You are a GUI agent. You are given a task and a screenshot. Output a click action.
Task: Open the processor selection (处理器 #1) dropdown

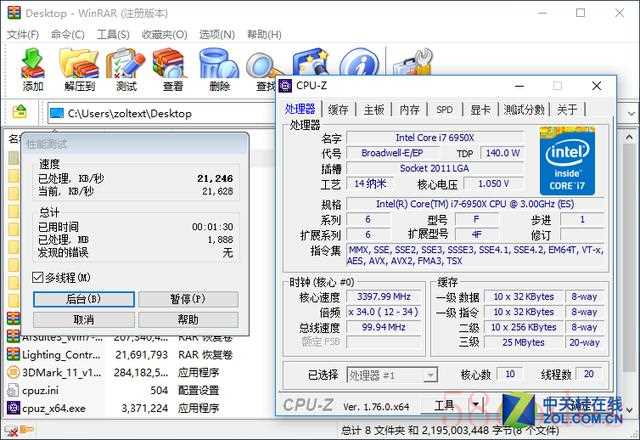430,375
